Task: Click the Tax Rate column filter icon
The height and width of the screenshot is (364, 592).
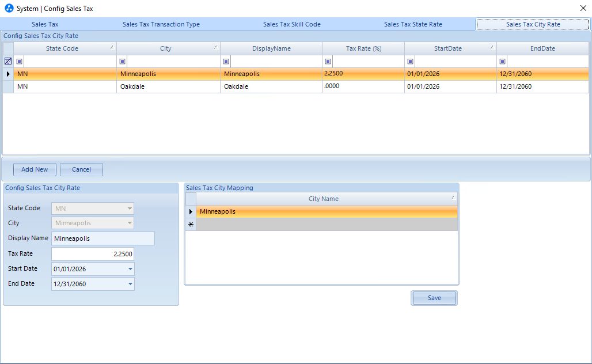Action: [328, 61]
